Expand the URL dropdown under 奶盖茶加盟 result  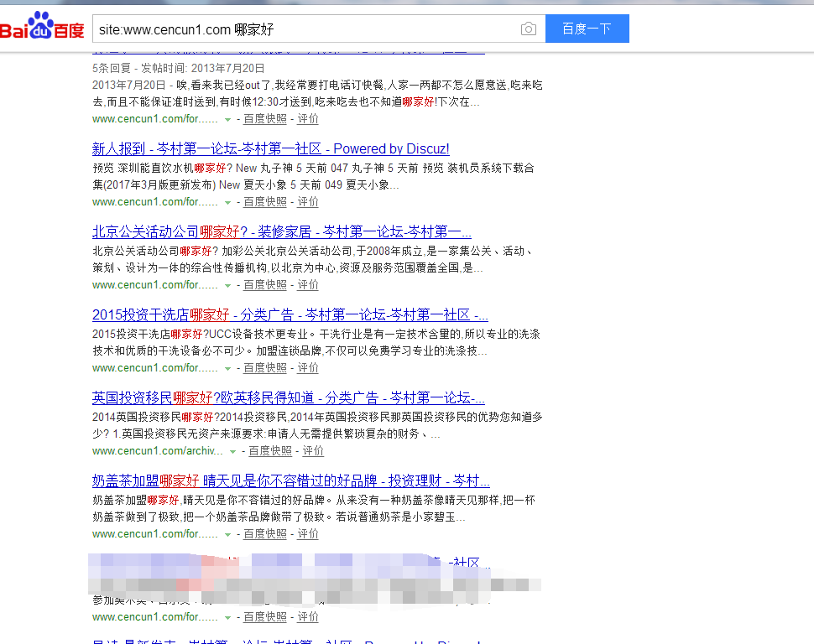click(227, 533)
